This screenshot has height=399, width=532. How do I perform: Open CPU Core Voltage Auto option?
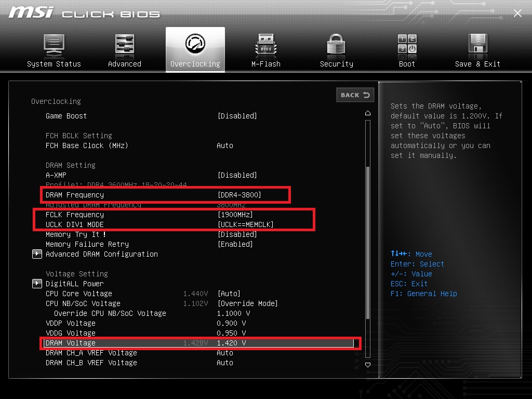tap(229, 294)
